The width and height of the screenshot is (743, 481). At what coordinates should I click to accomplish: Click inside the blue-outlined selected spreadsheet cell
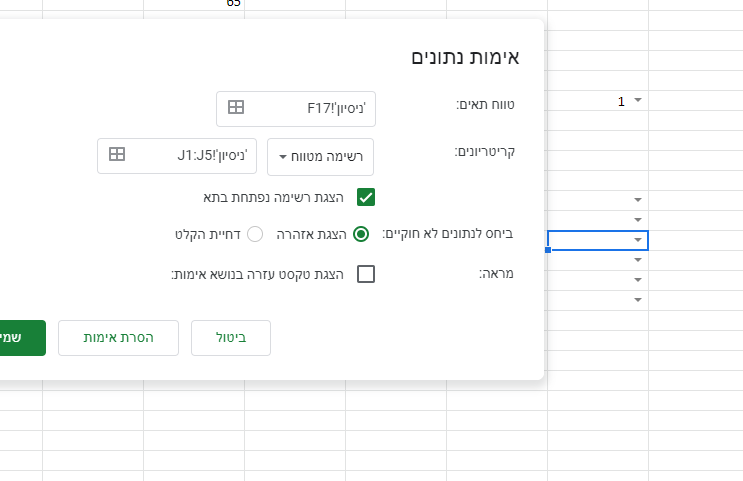point(590,240)
